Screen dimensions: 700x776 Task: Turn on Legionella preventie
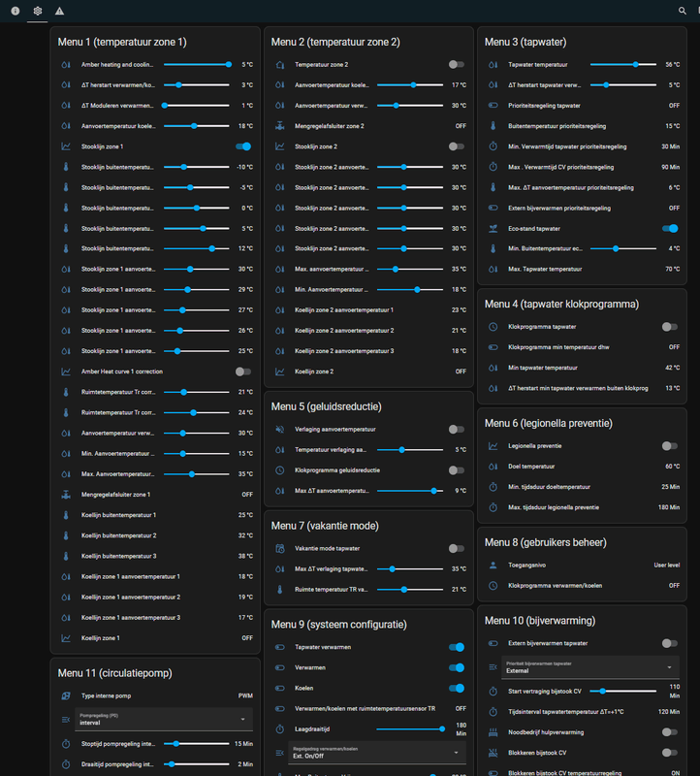click(670, 446)
